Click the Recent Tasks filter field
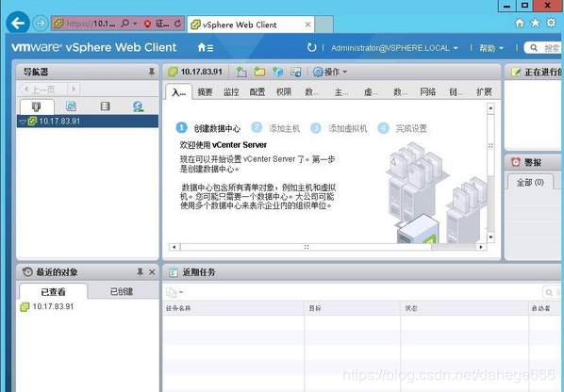Screen dimensions: 564x392 click(552, 292)
